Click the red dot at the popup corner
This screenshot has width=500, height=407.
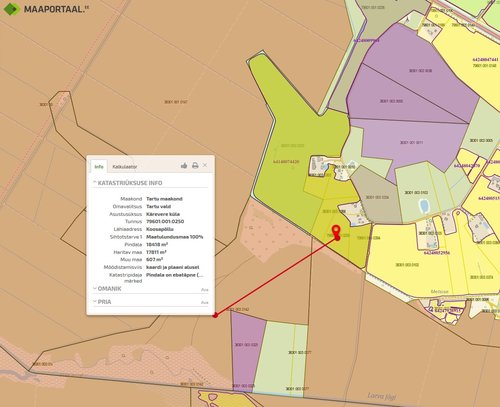(216, 315)
